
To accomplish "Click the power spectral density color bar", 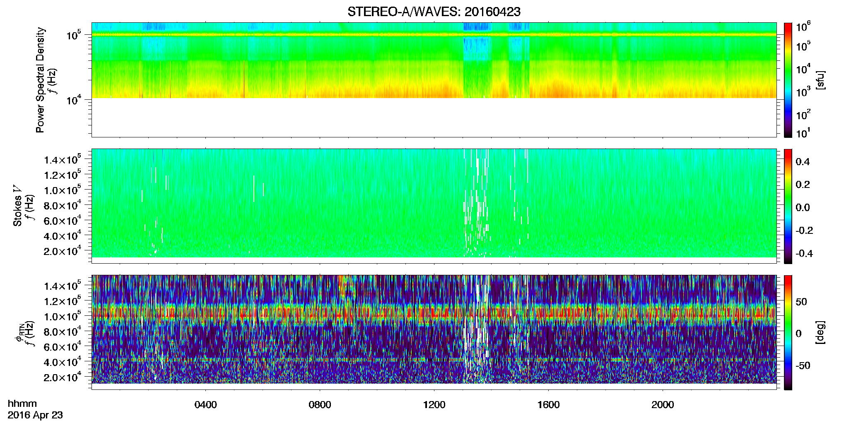I will (788, 80).
